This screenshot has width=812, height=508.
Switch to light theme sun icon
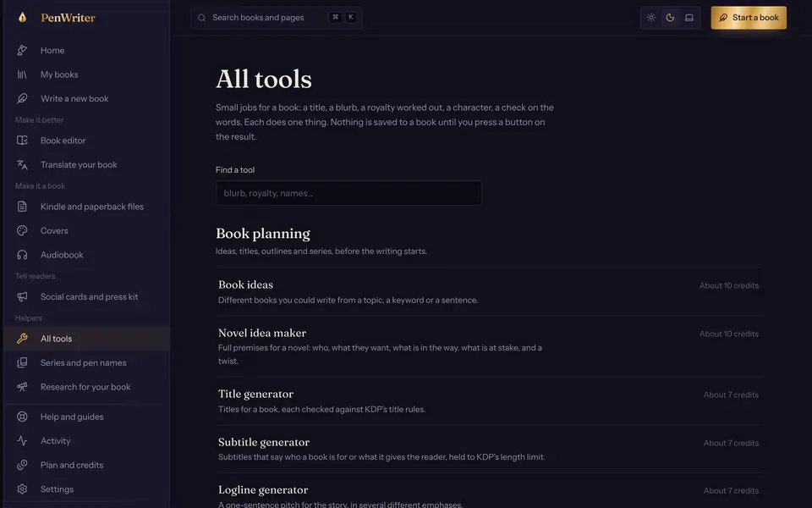pos(651,18)
